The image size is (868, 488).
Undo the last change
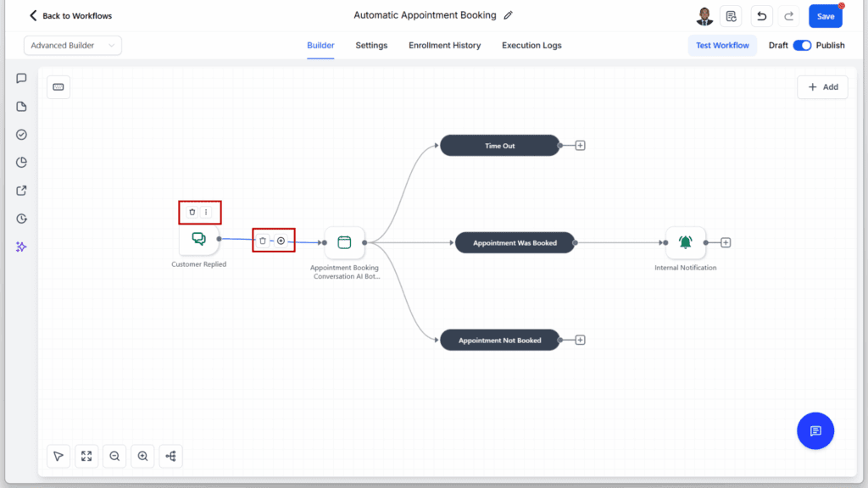(762, 16)
